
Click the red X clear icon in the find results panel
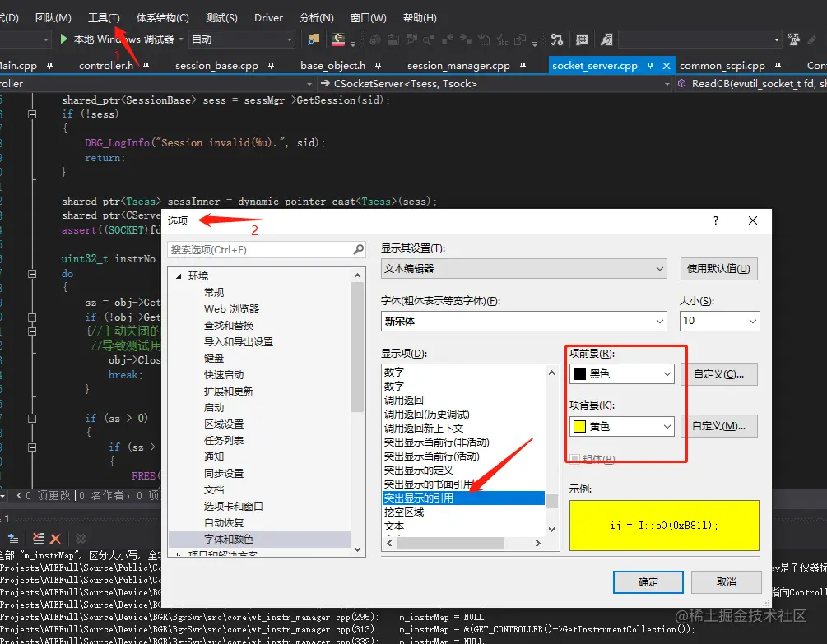55,539
